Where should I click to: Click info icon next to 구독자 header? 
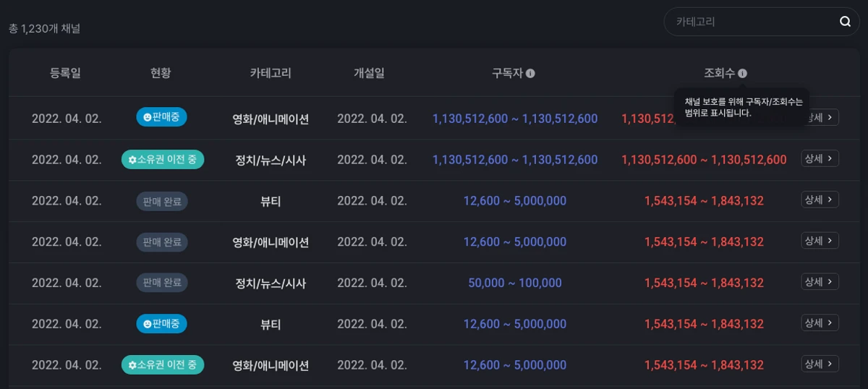[530, 73]
